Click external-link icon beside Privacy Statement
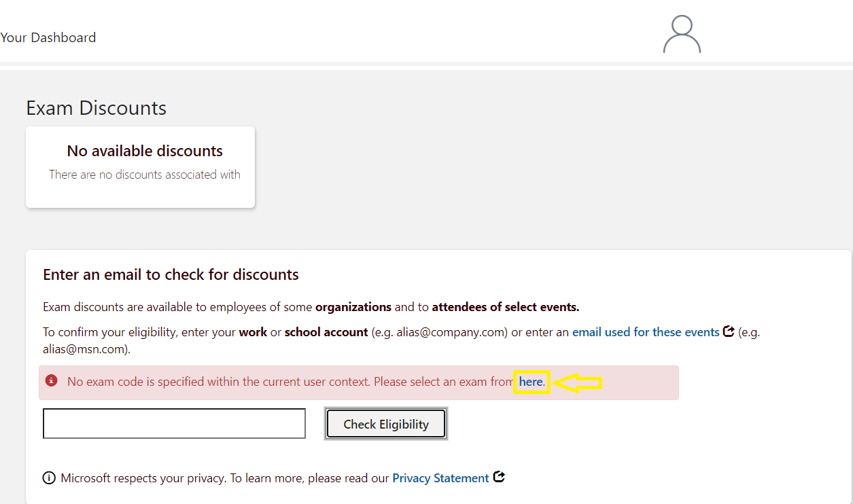This screenshot has width=853, height=504. tap(499, 477)
